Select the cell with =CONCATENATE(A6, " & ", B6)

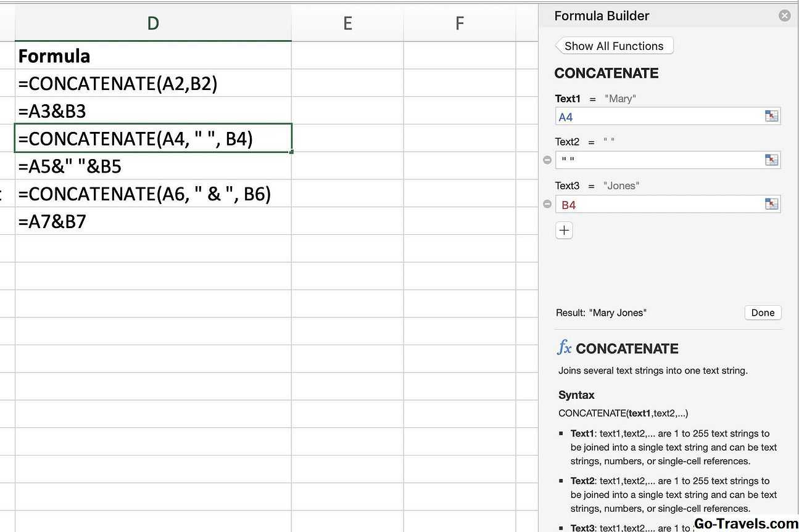(x=153, y=194)
